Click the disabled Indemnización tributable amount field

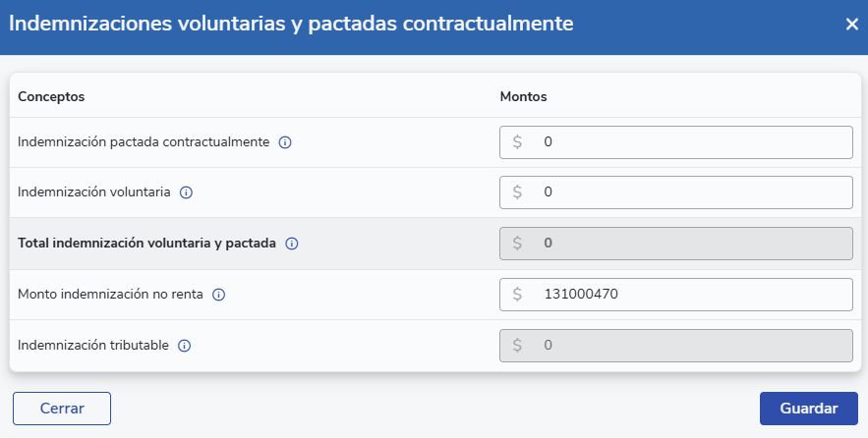click(x=688, y=346)
